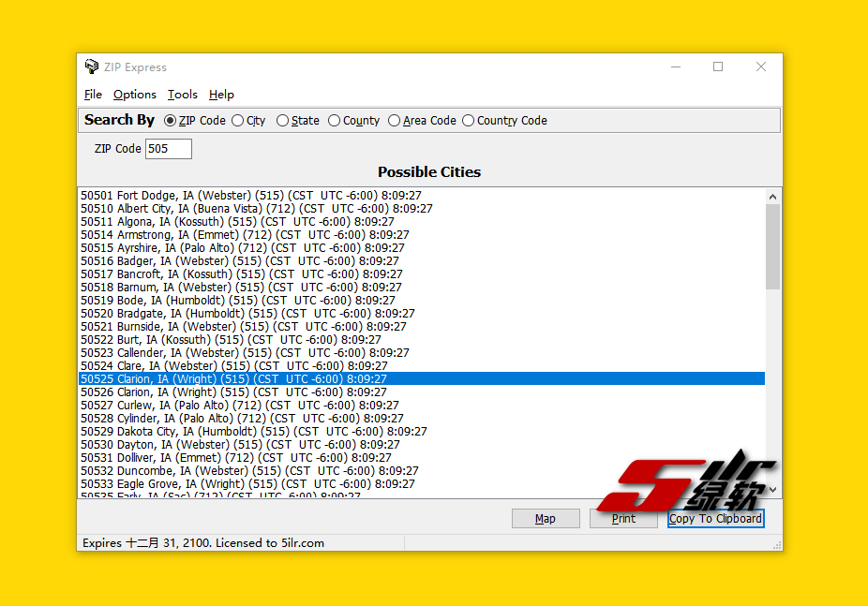Viewport: 868px width, 606px height.
Task: Open the File menu
Action: pos(93,95)
